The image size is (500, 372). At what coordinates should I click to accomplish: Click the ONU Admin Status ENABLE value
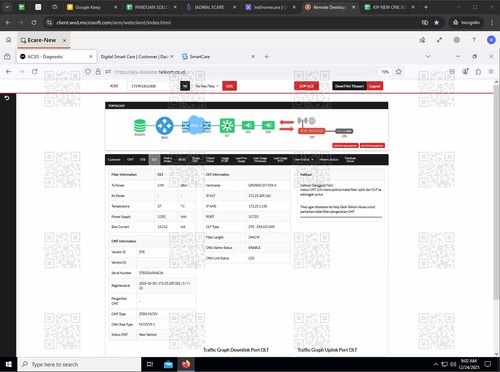tap(254, 248)
